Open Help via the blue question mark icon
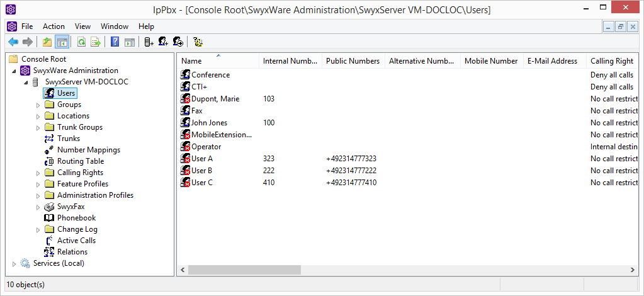Viewport: 644px width, 296px height. (x=115, y=42)
